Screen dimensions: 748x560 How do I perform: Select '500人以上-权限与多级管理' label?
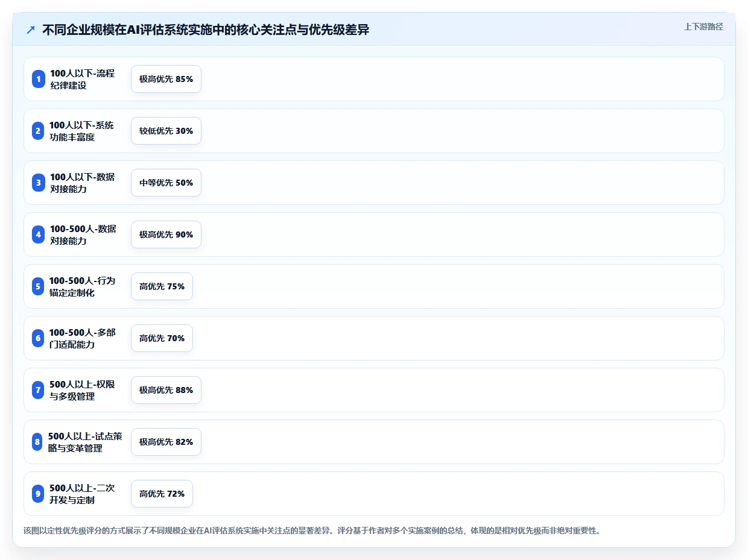point(83,390)
